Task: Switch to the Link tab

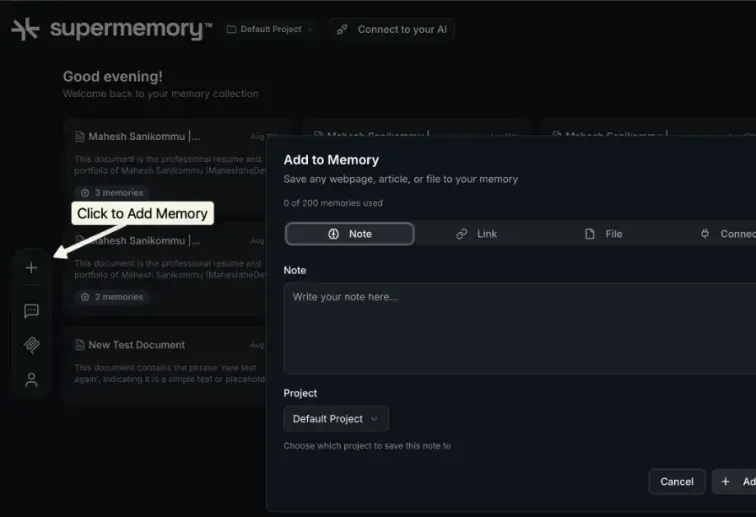Action: [476, 234]
